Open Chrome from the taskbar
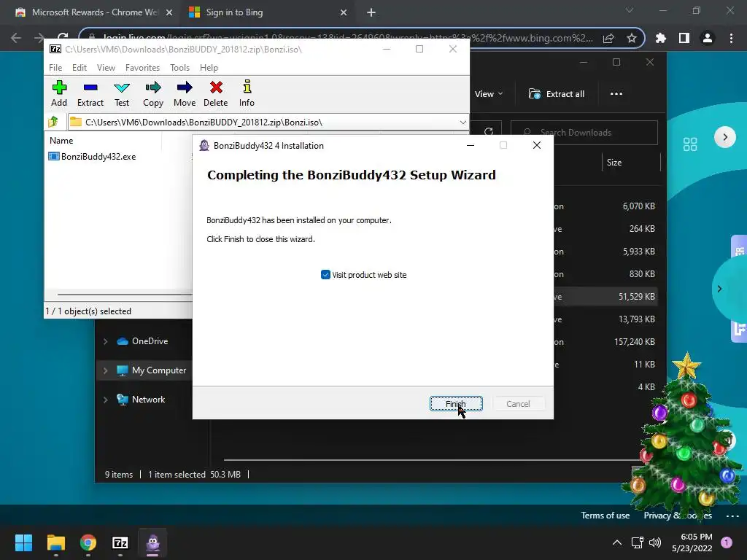 88,542
